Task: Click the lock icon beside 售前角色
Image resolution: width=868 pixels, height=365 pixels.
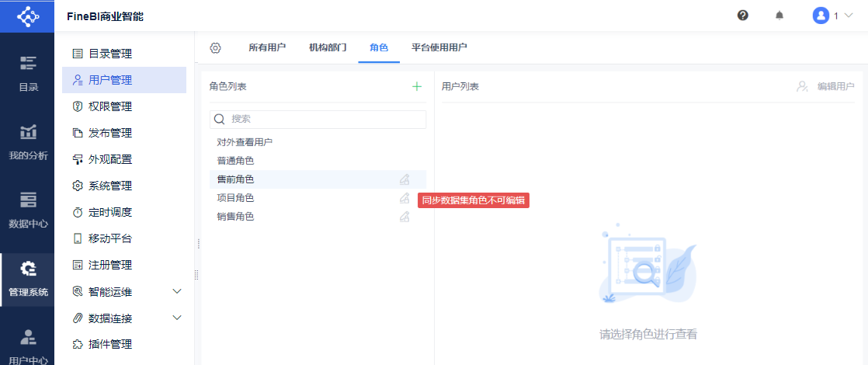Action: [404, 179]
